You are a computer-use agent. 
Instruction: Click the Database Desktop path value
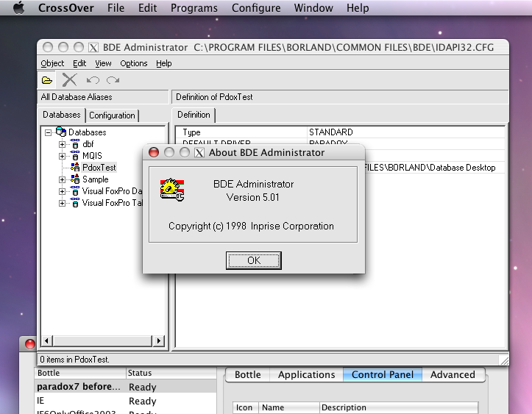[x=430, y=168]
